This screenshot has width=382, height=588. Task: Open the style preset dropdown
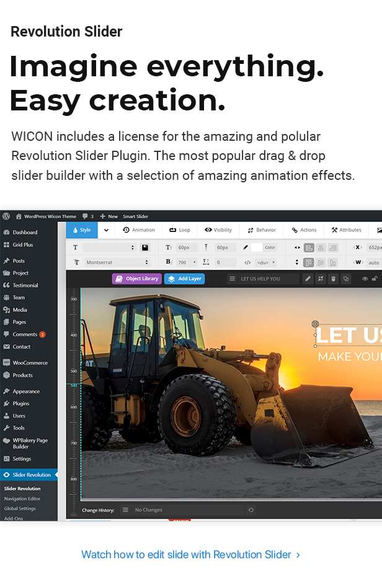click(109, 247)
